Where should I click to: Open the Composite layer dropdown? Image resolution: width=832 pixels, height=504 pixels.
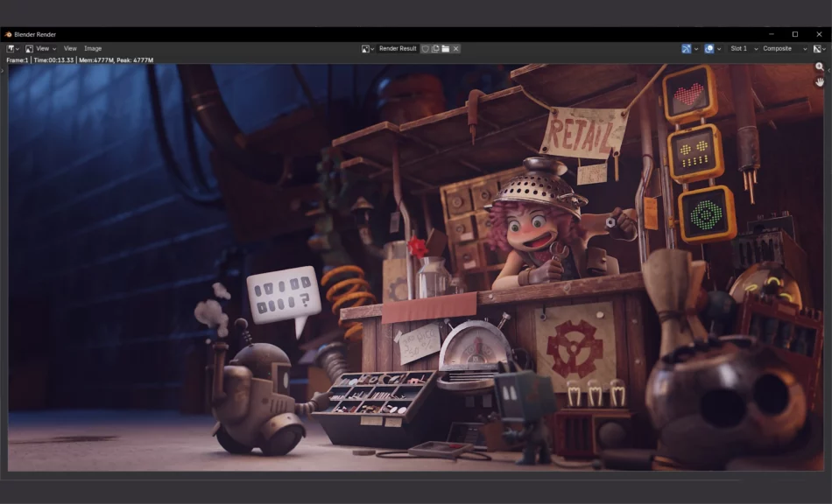[782, 49]
